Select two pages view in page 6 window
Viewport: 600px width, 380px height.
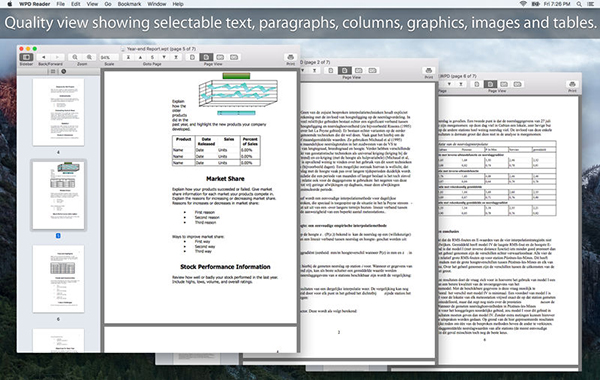click(x=504, y=84)
